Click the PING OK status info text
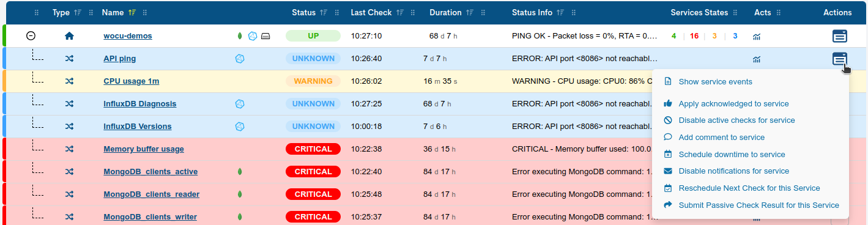This screenshot has height=225, width=868. [585, 36]
